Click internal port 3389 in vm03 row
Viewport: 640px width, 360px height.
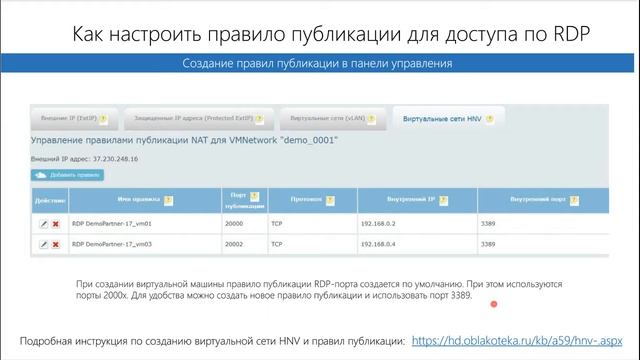point(488,244)
